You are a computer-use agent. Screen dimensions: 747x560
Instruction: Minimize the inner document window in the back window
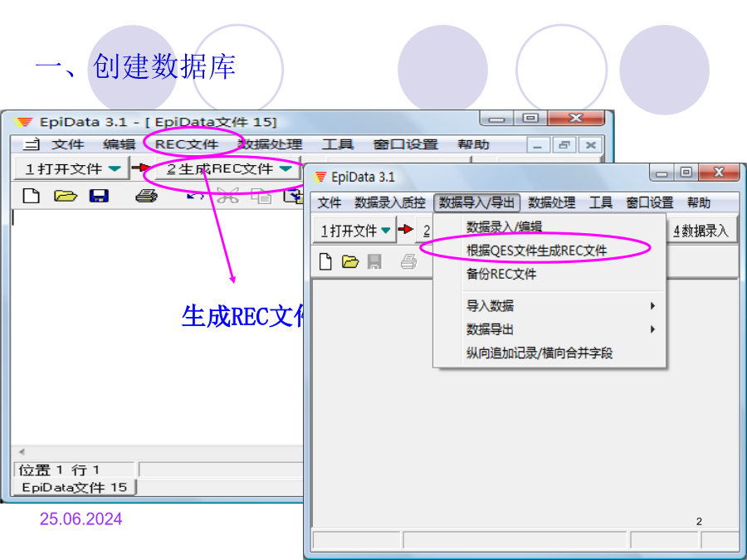point(538,144)
